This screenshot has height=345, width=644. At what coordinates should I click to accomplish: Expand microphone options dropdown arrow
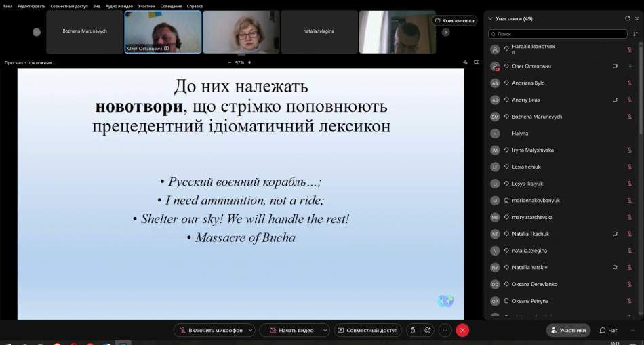tap(251, 330)
